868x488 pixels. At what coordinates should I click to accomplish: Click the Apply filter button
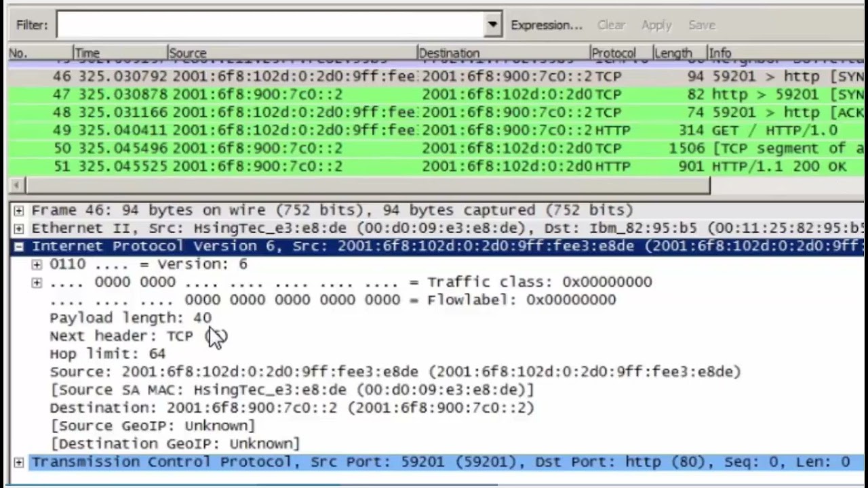click(x=656, y=25)
